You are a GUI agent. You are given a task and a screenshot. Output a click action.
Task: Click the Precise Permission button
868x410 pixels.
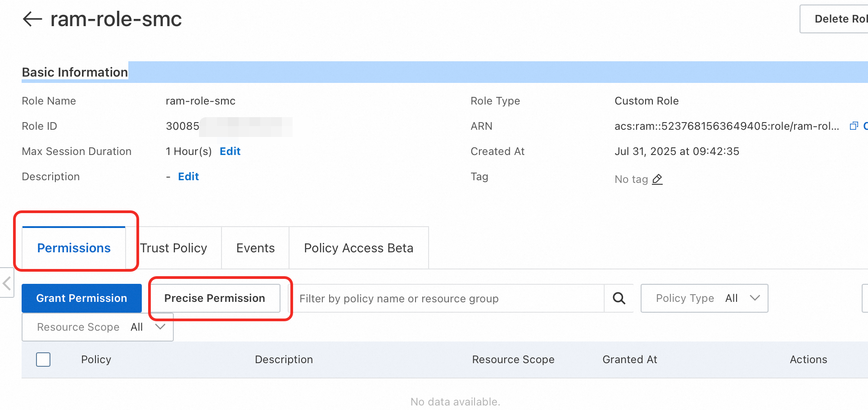(x=215, y=298)
